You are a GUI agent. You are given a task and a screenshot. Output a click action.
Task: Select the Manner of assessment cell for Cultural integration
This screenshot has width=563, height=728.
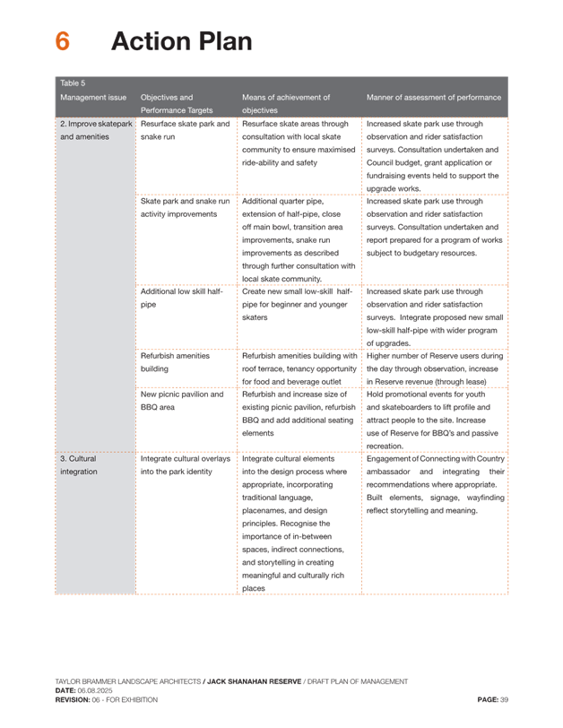tap(435, 484)
